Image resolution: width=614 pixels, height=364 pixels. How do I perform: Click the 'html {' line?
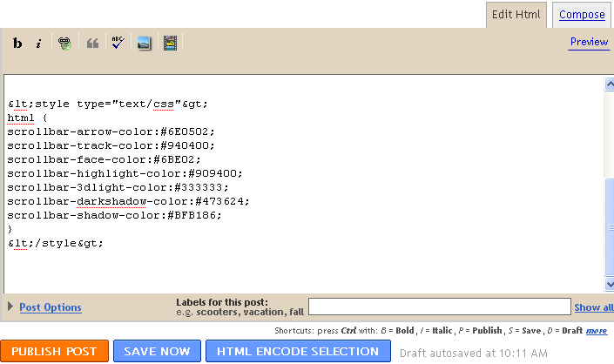pyautogui.click(x=27, y=118)
